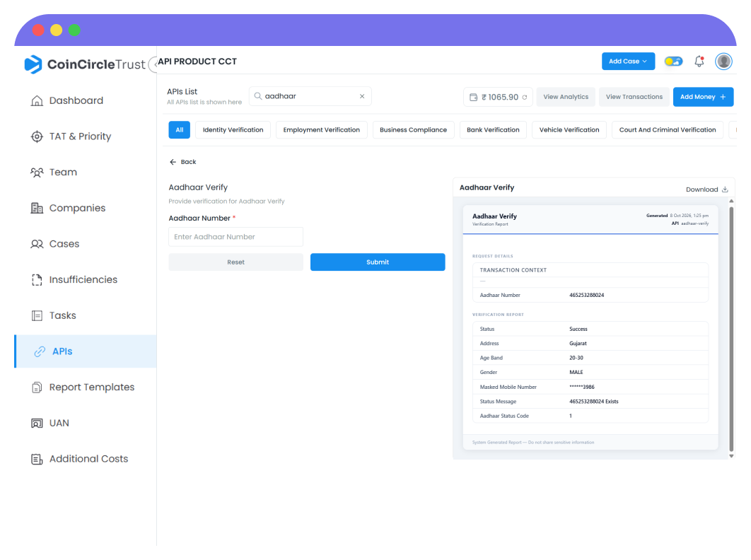Select the Bank Verification tab
This screenshot has width=751, height=560.
493,130
